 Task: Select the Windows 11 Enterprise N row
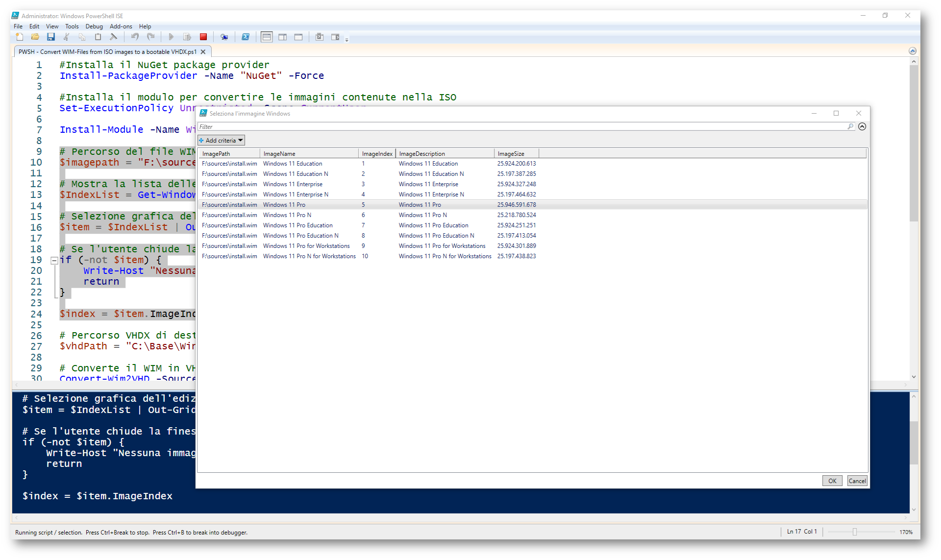click(533, 195)
